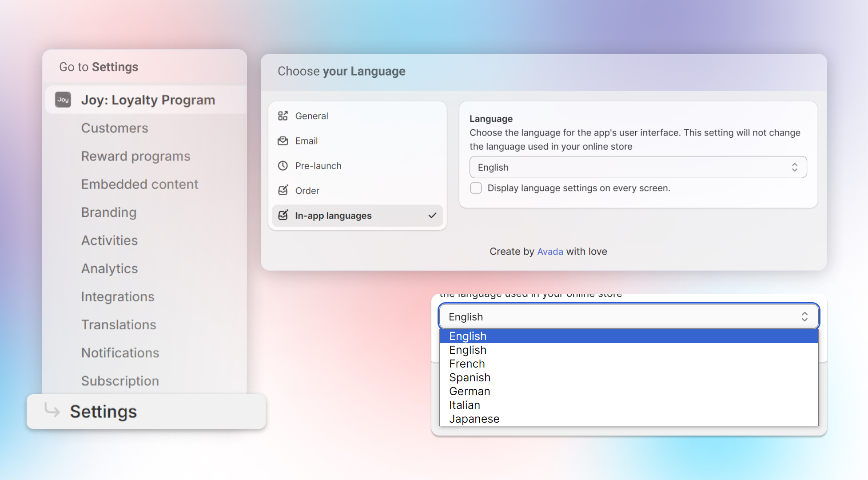Click the In-app languages pencil icon
This screenshot has width=868, height=480.
coord(283,216)
